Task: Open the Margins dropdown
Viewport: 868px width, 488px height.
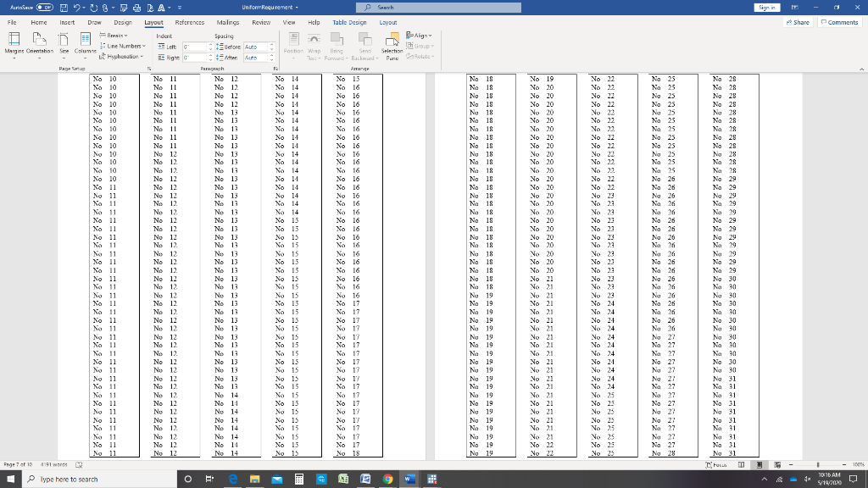Action: 14,46
